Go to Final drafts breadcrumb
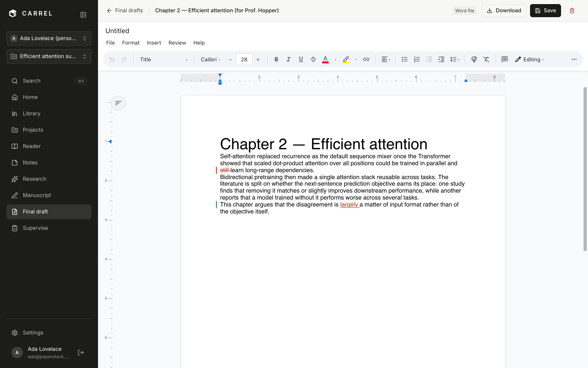Image resolution: width=588 pixels, height=368 pixels. [x=129, y=10]
